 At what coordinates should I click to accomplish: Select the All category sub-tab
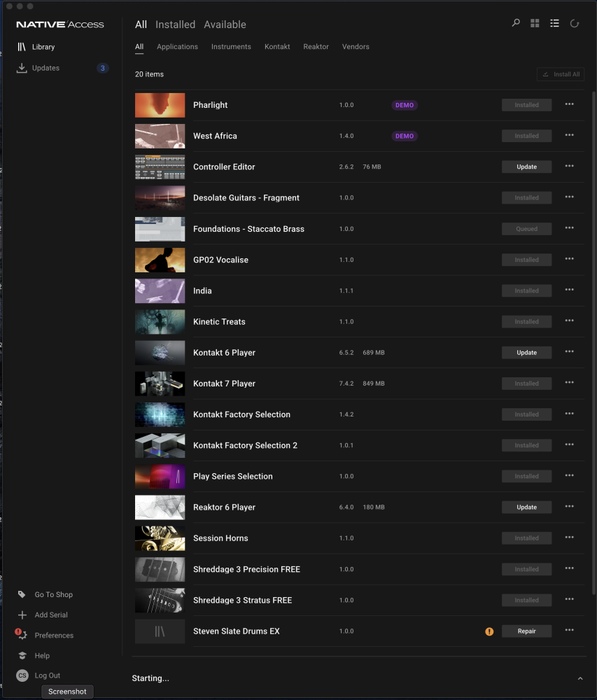pos(139,46)
